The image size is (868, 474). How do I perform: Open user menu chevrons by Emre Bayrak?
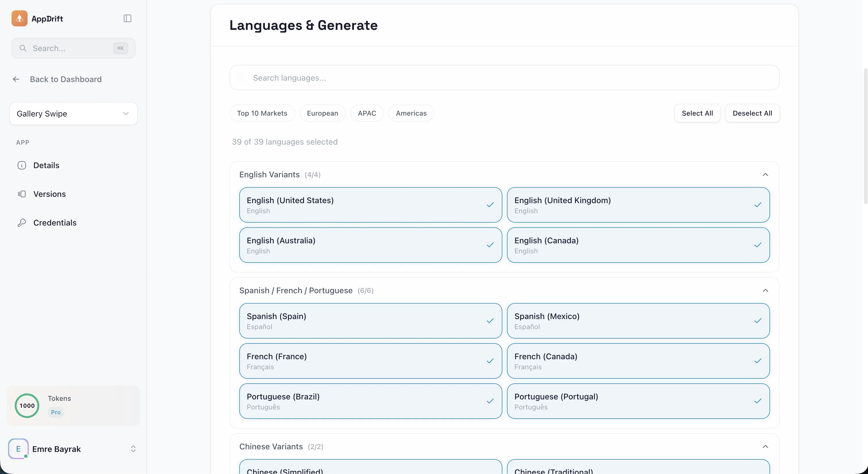[133, 449]
